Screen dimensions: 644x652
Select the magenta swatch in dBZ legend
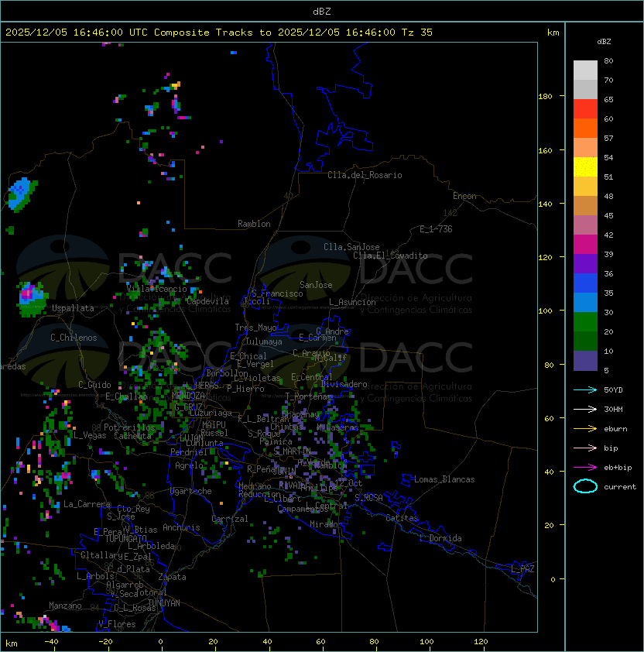(585, 245)
